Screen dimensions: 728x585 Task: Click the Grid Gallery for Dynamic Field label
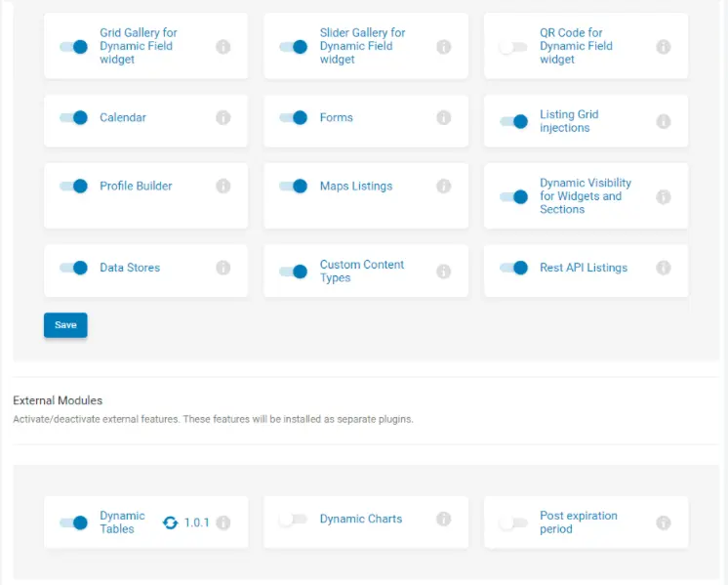[138, 46]
